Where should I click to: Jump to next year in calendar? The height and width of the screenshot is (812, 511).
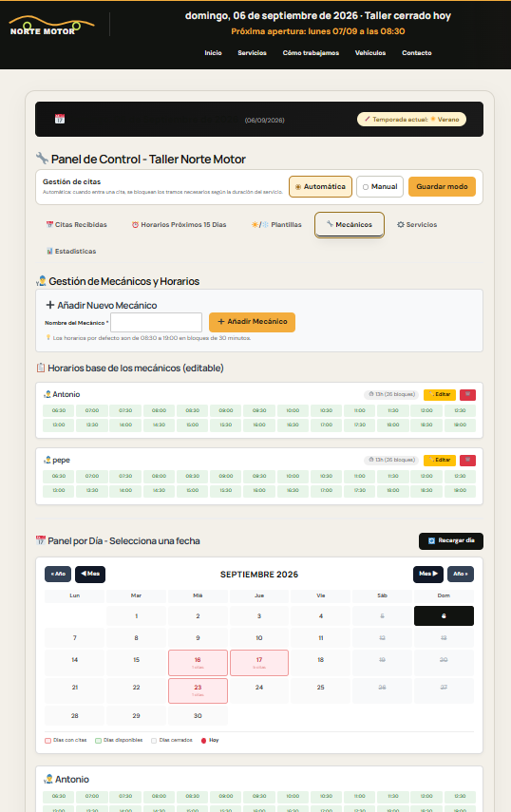(x=461, y=575)
